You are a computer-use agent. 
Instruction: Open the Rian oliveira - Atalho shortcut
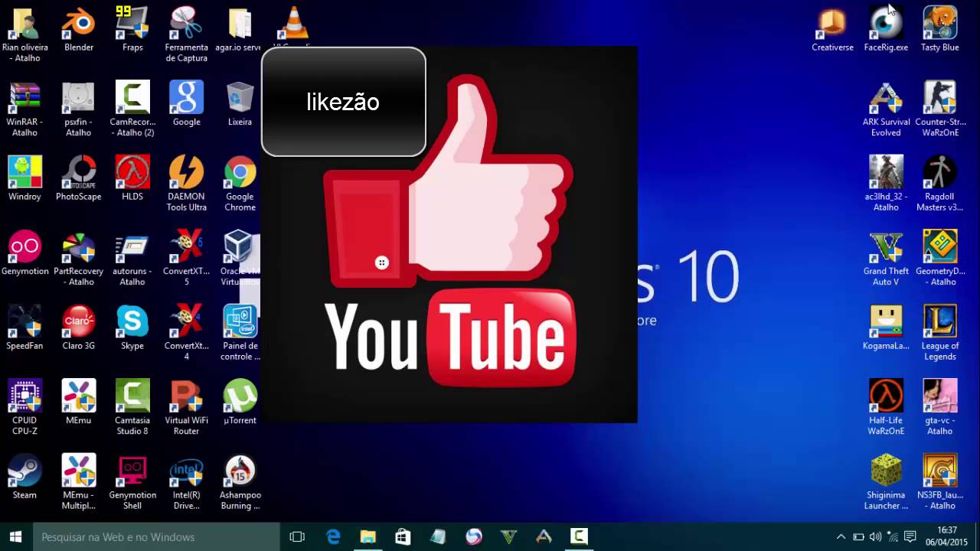pyautogui.click(x=24, y=34)
